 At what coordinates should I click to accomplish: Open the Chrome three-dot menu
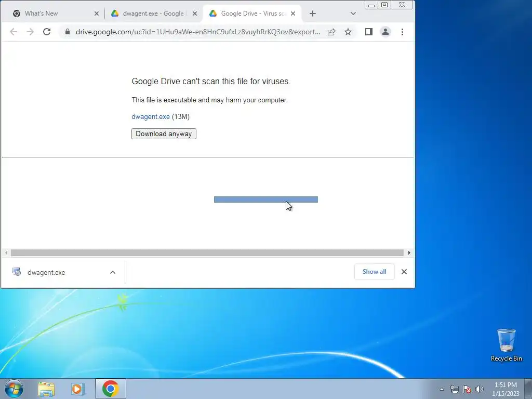(x=403, y=32)
